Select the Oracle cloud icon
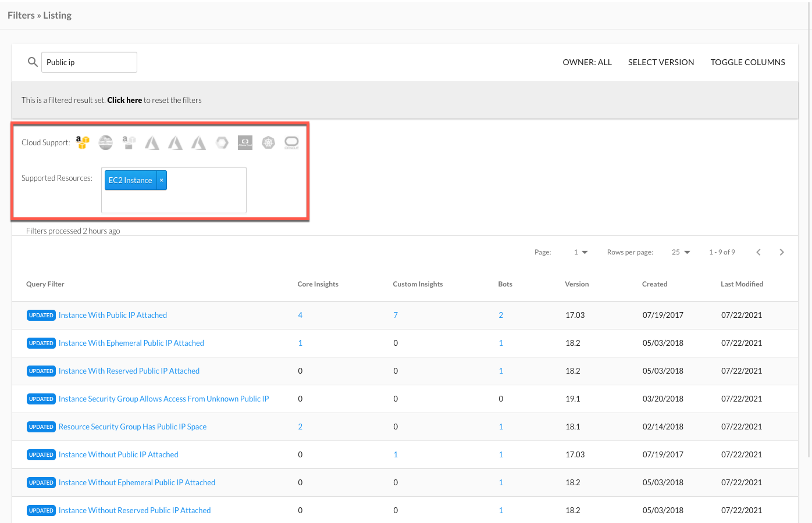Screen dimensions: 812x523 coord(292,142)
